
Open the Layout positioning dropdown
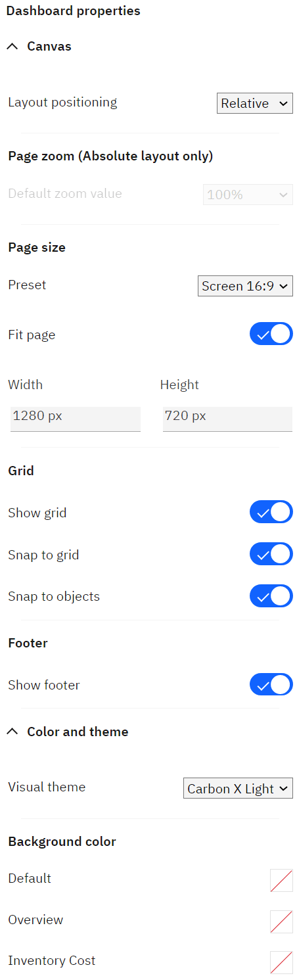(255, 103)
